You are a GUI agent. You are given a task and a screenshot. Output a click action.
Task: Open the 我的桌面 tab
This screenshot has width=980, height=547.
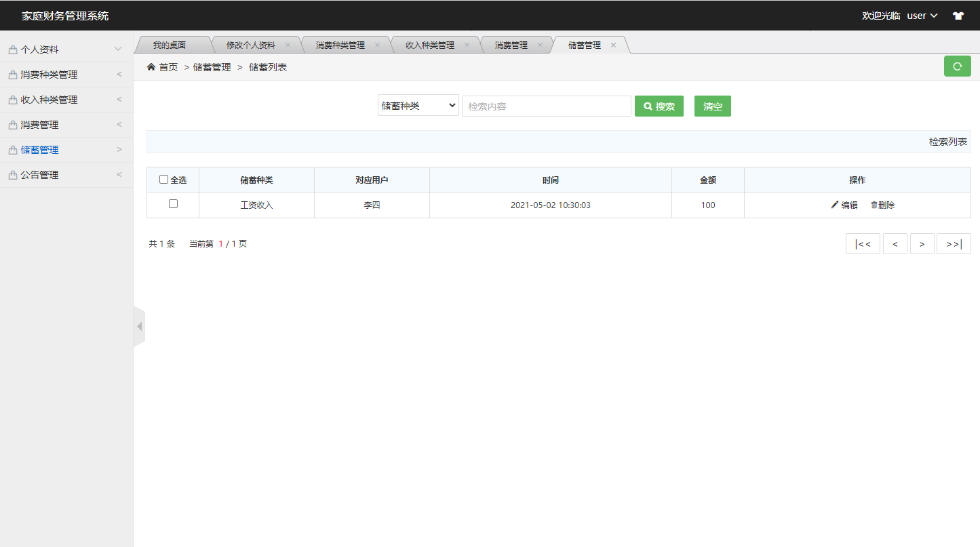pos(171,44)
